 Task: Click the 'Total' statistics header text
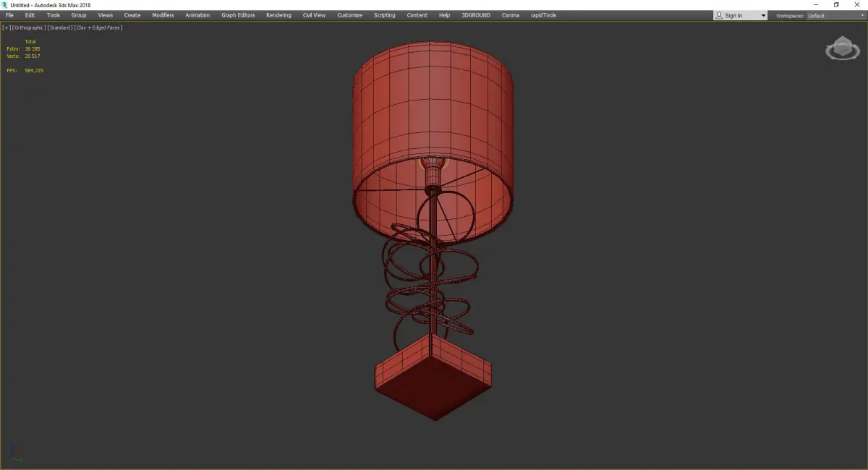coord(30,41)
